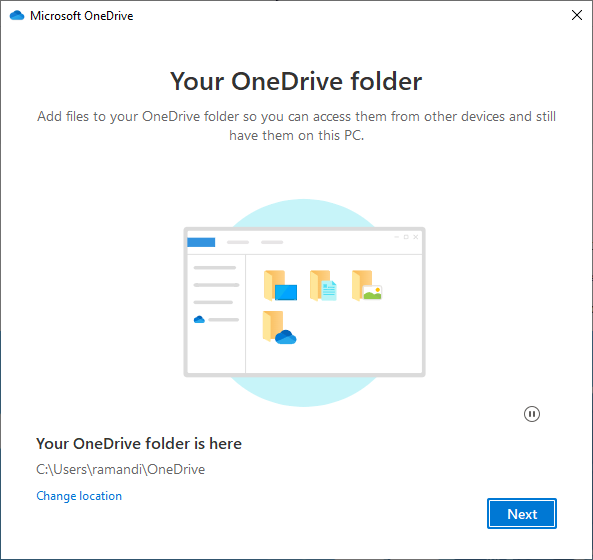Click the Desktop folder icon in the illustration
The image size is (593, 560).
pos(280,285)
